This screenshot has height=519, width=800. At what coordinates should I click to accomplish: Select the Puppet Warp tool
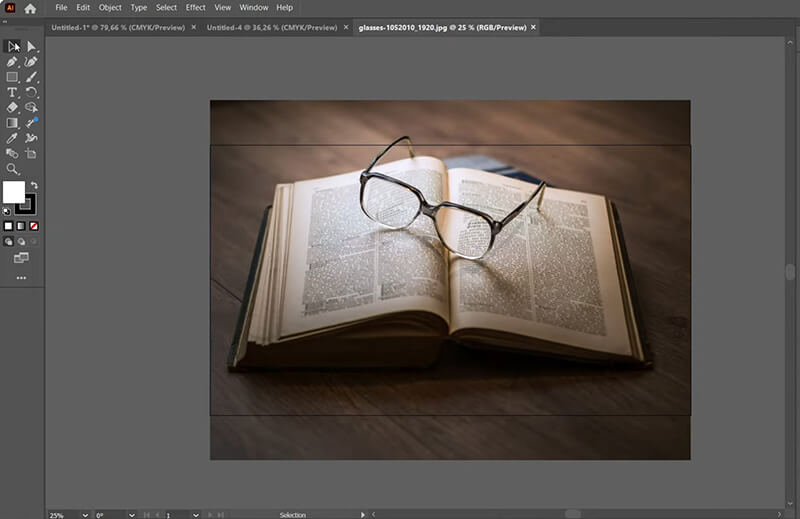pos(31,138)
